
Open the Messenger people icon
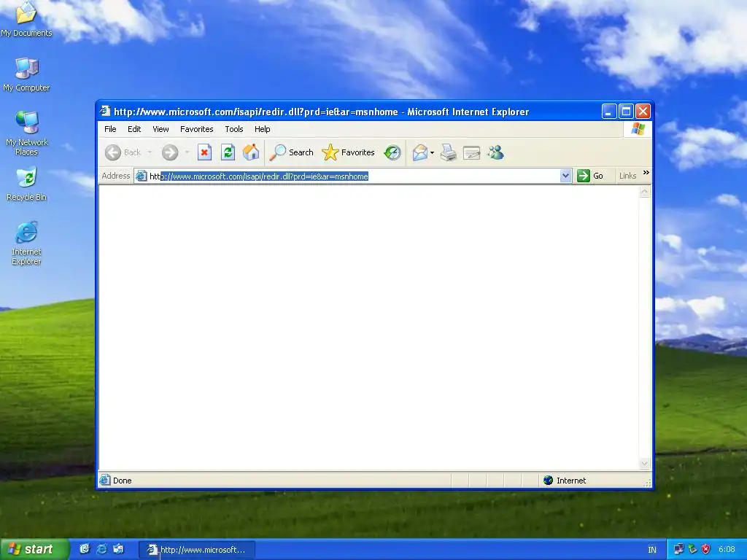496,152
